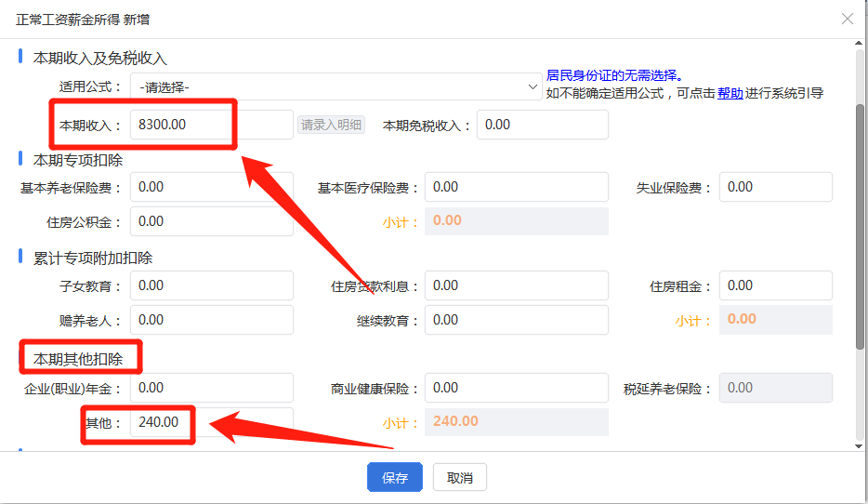Screen dimensions: 868x504
Task: Click the 继续教育 input field
Action: (517, 320)
